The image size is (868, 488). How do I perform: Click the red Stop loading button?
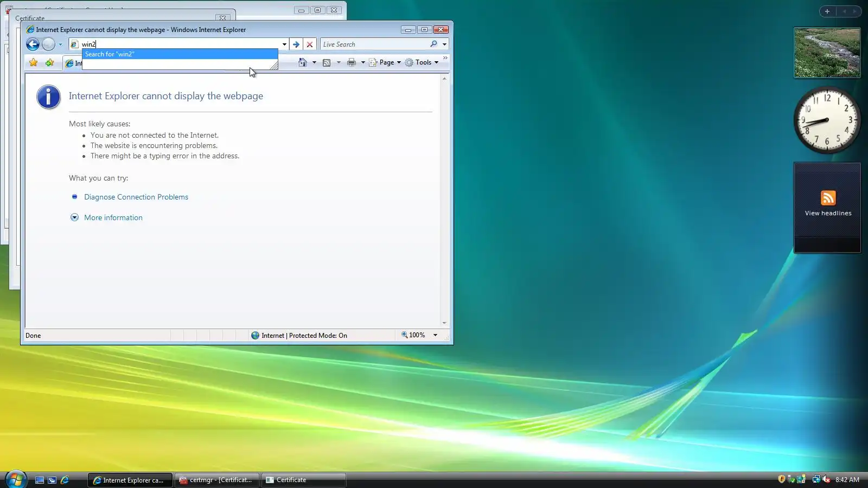[310, 44]
